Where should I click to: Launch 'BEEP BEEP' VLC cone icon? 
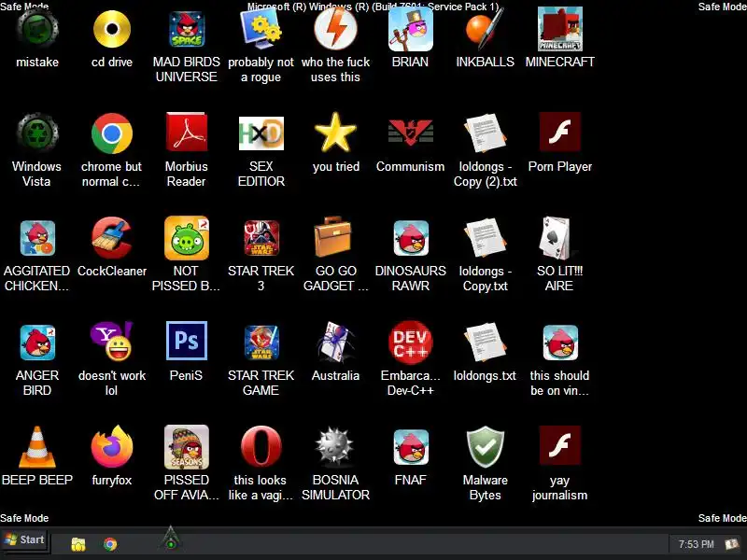tap(37, 447)
